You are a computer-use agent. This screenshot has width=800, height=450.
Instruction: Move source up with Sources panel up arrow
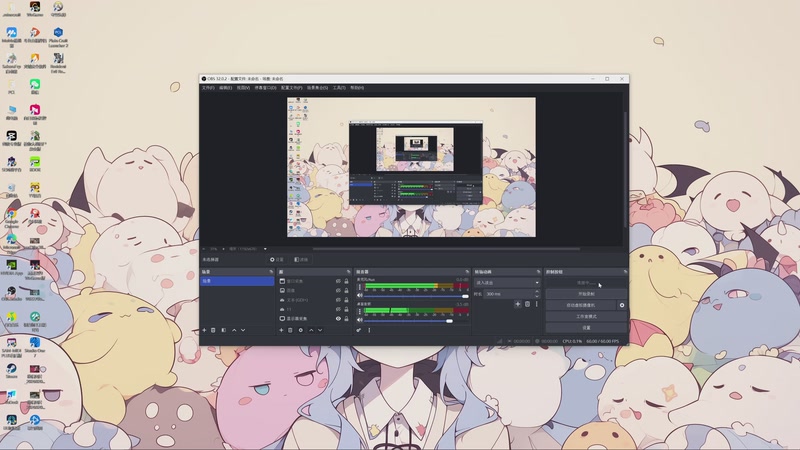pos(311,330)
